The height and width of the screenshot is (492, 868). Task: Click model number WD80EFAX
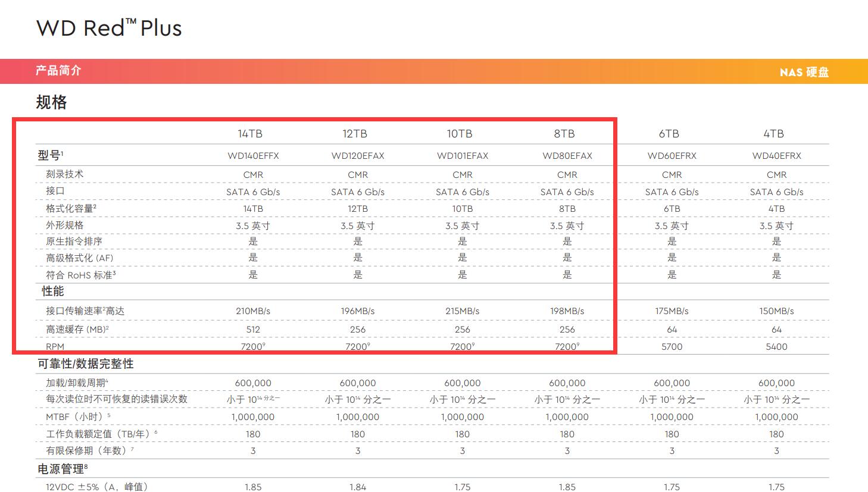(x=567, y=156)
